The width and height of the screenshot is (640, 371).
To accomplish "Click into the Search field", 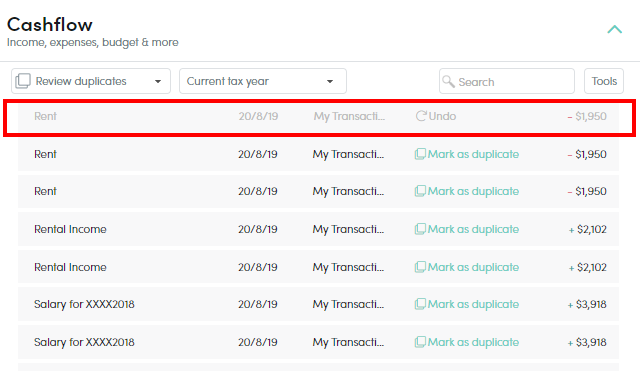I will 507,81.
